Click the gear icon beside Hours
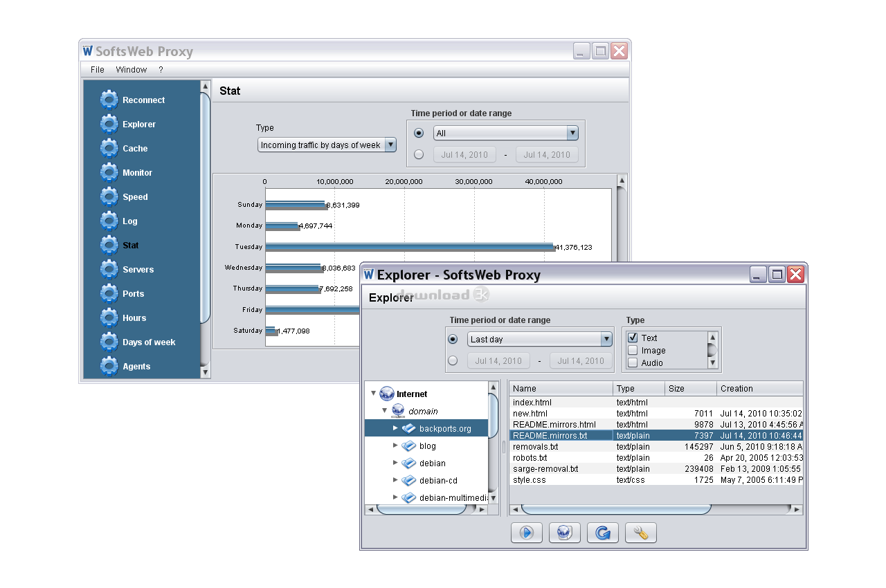Screen dimensions: 886x588 click(x=109, y=318)
